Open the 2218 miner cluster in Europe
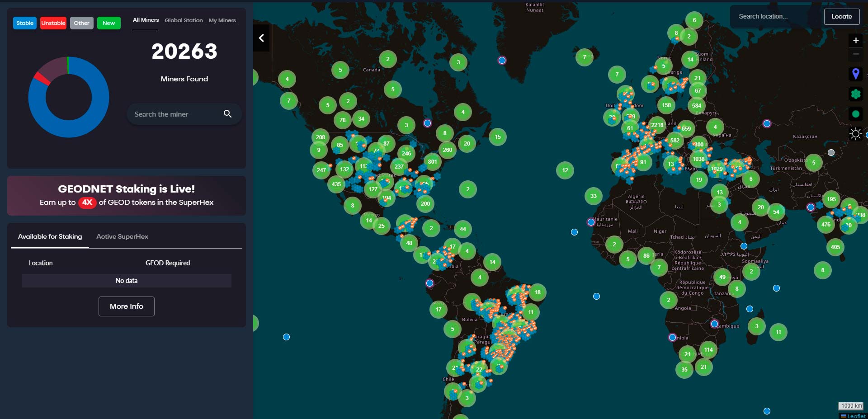Viewport: 868px width, 419px height. (x=657, y=125)
